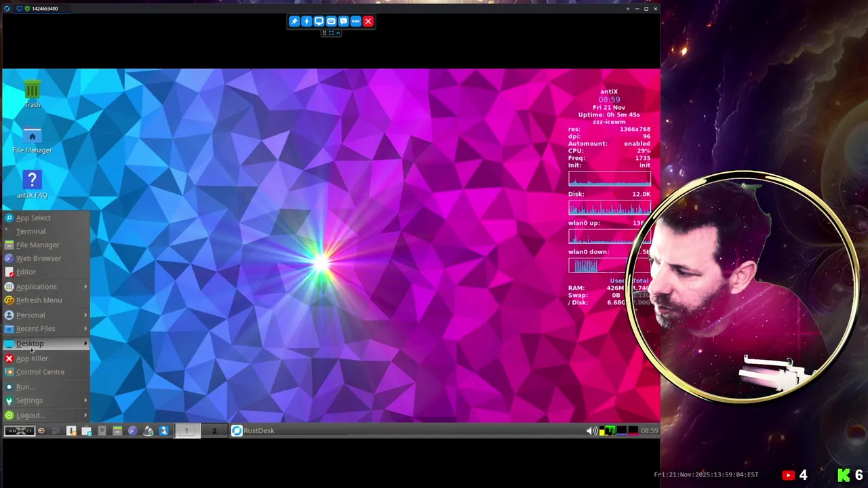Choose App Select from the menu
This screenshot has height=488, width=868.
tap(45, 218)
